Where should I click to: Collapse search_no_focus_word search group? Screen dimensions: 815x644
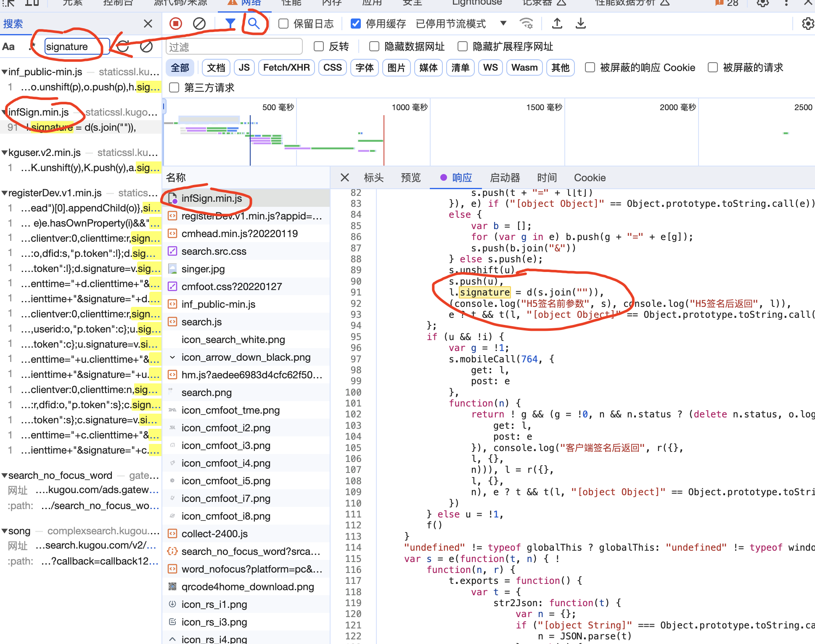click(x=4, y=475)
